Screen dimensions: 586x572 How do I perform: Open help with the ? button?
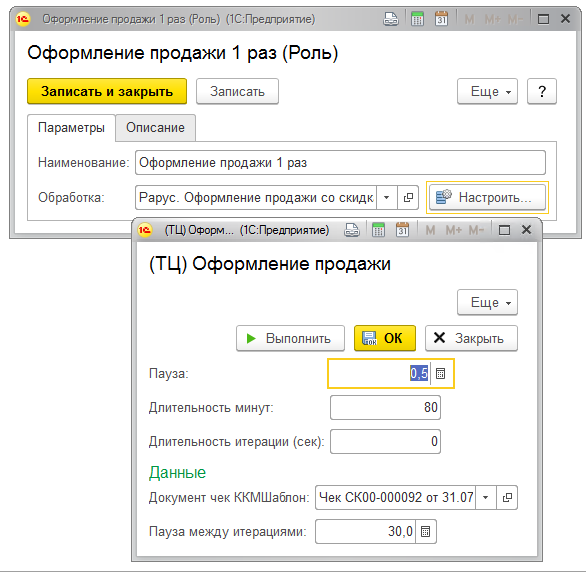[542, 92]
